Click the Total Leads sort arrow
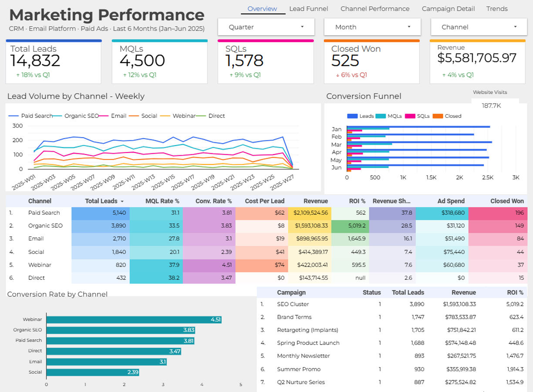 122,202
